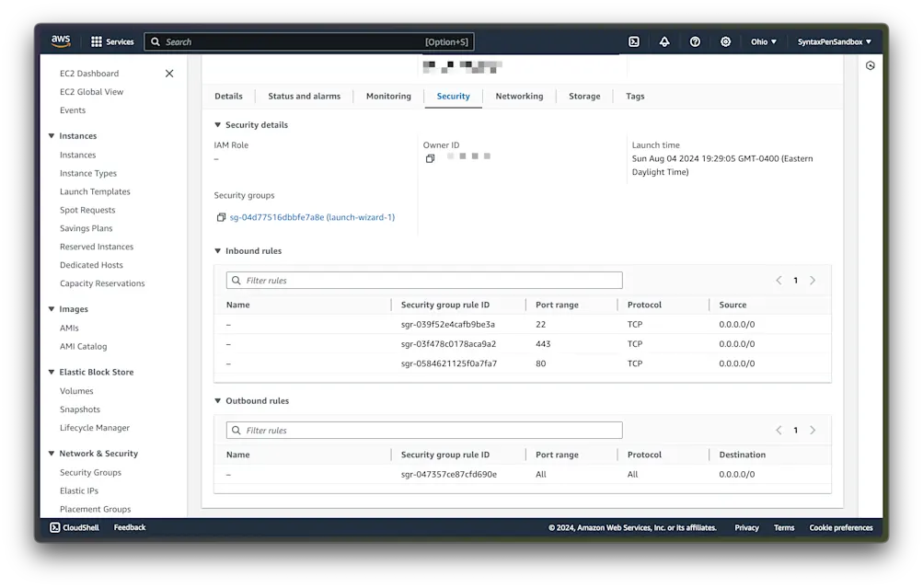Switch to the Networking tab
Image resolution: width=923 pixels, height=588 pixels.
[x=519, y=96]
